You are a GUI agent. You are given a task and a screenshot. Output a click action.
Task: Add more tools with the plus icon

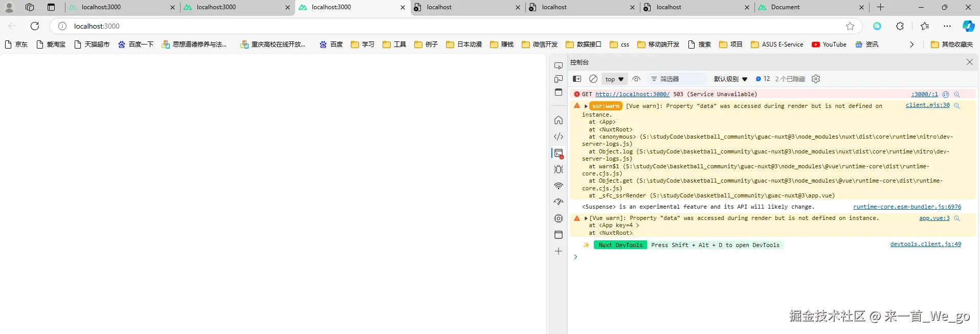click(x=559, y=251)
